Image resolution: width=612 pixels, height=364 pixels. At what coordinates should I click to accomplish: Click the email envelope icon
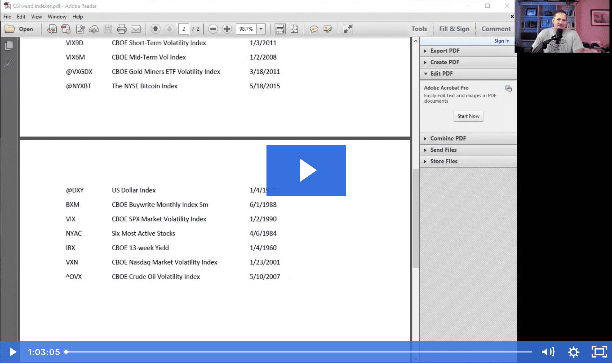[x=136, y=29]
